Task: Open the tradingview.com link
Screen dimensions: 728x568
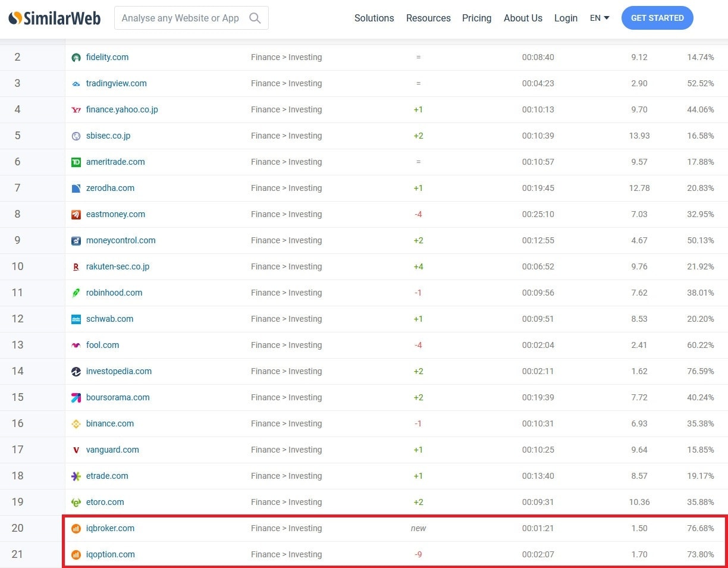Action: pyautogui.click(x=116, y=83)
